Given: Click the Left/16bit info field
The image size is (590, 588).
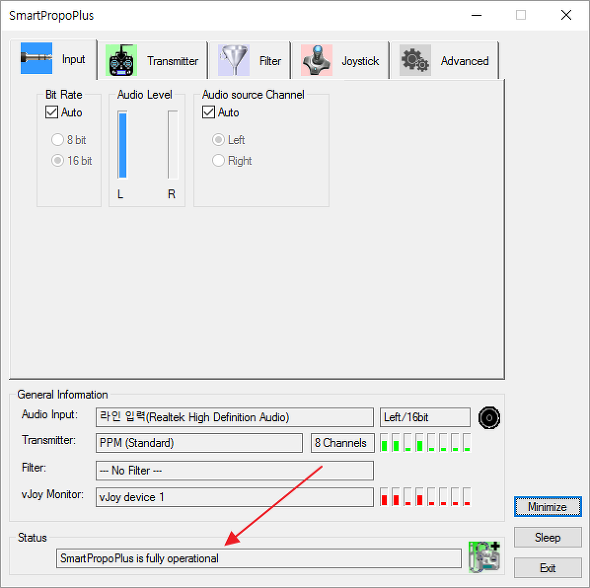Looking at the screenshot, I should pos(425,417).
